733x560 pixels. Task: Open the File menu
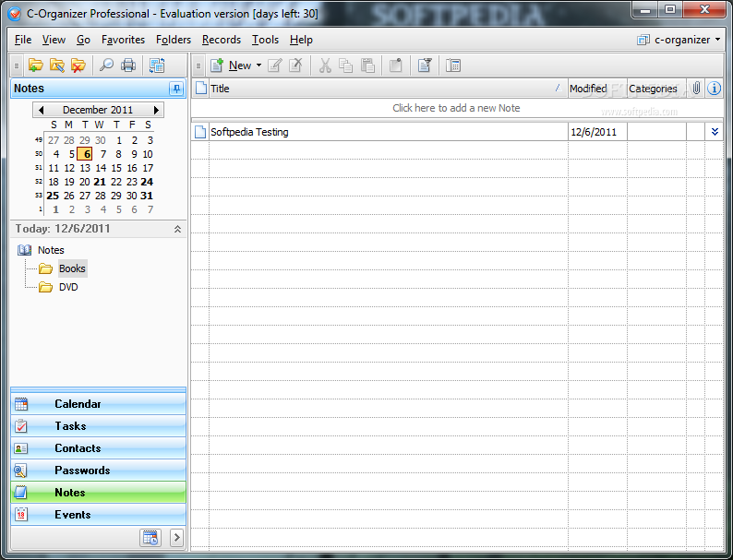(x=23, y=40)
